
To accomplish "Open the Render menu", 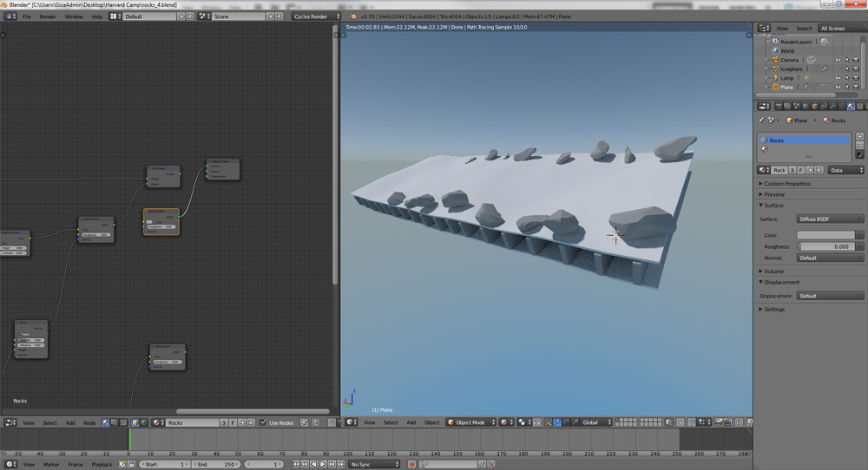I will [x=48, y=16].
